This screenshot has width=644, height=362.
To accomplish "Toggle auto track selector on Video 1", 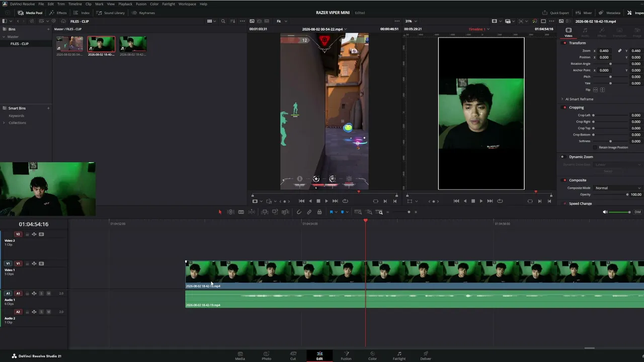I will point(34,263).
